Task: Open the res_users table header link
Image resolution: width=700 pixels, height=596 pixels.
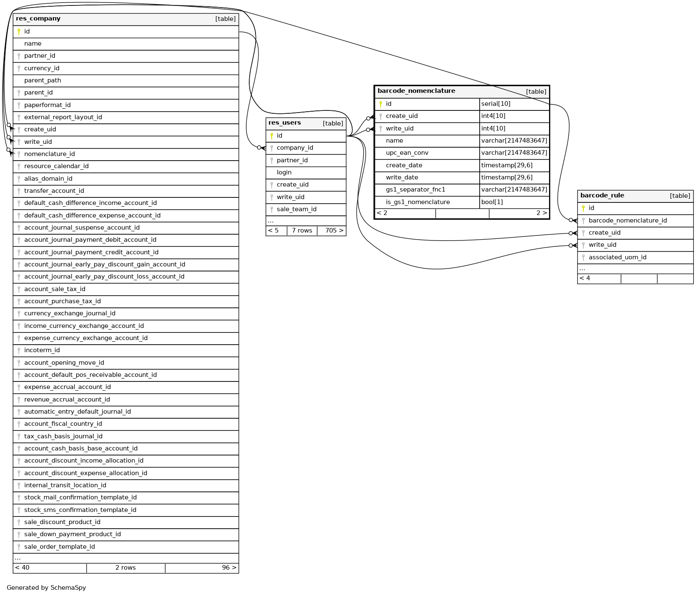Action: (284, 123)
